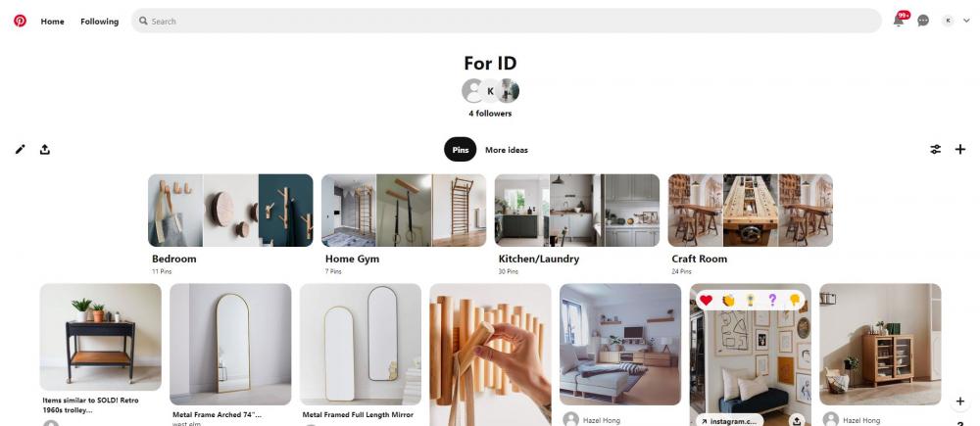Open the Craft Room board section

click(750, 224)
